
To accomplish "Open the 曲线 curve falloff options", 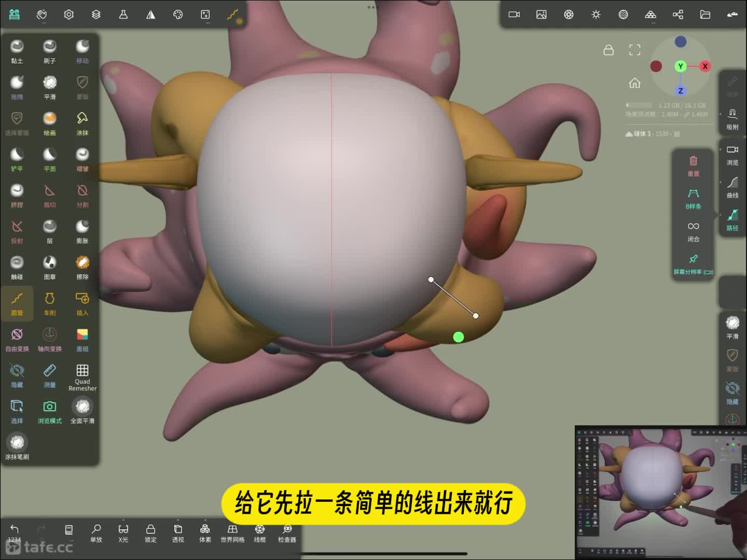I will (732, 187).
